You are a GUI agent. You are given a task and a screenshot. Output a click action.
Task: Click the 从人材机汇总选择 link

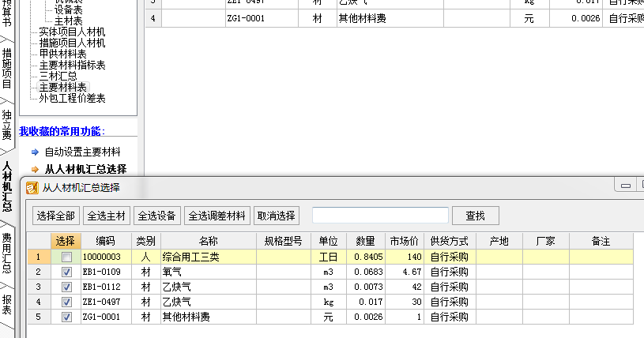coord(85,169)
